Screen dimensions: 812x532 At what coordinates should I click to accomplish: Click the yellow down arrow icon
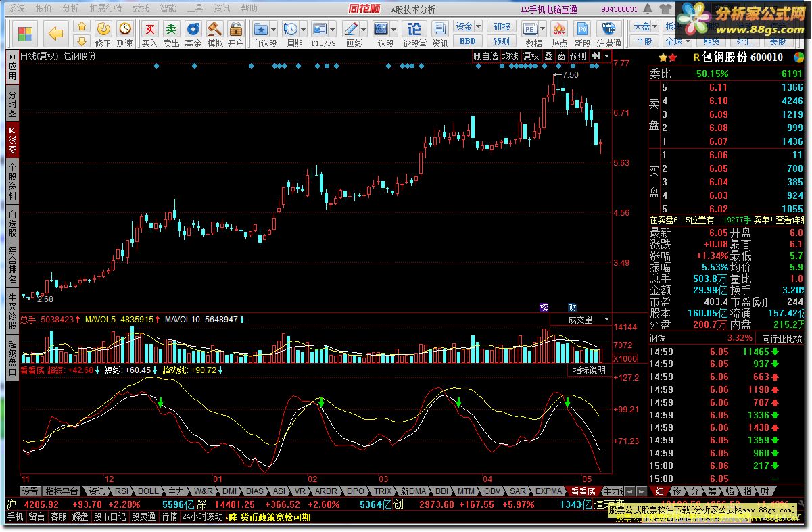click(x=82, y=41)
